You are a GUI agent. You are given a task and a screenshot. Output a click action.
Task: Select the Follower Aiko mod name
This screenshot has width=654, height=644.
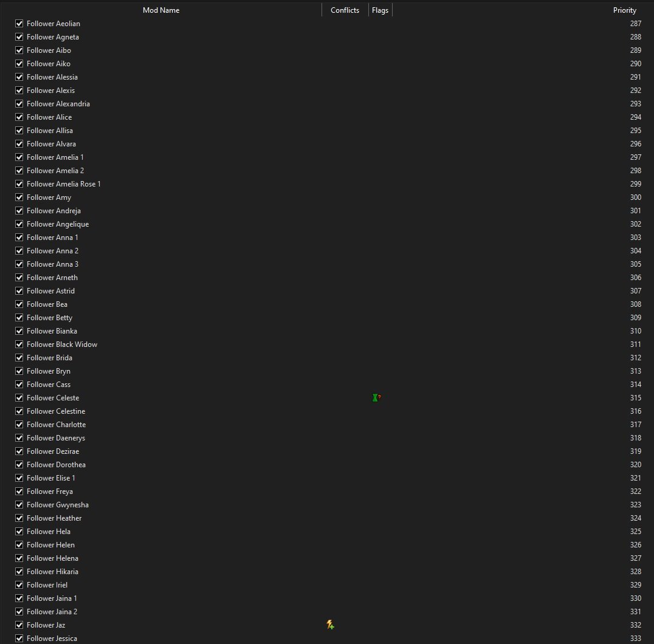click(x=49, y=63)
